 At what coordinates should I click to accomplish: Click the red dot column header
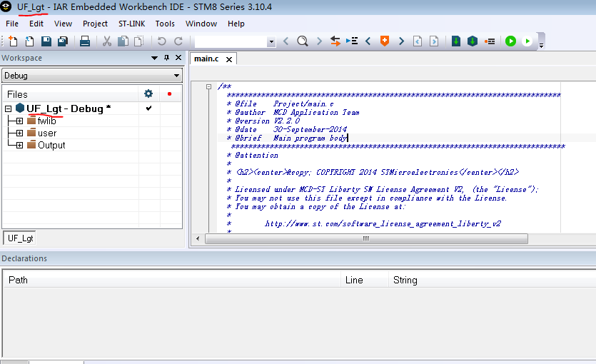pyautogui.click(x=170, y=93)
